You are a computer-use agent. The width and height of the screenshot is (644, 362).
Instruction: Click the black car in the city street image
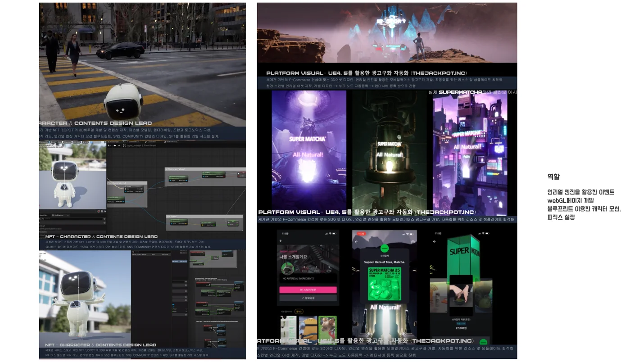click(120, 50)
